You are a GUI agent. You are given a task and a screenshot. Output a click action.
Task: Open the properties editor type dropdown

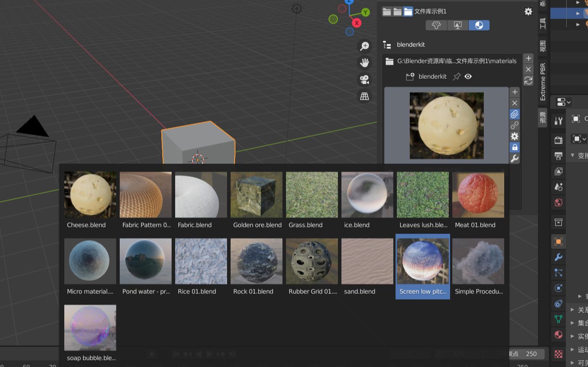point(564,102)
